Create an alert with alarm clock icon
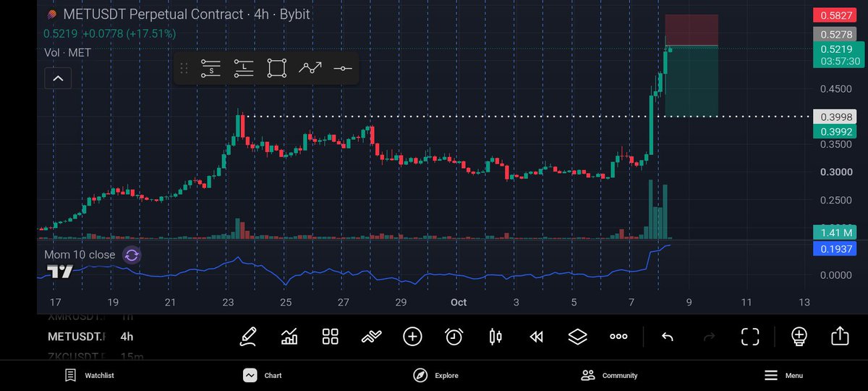This screenshot has height=391, width=868. tap(454, 336)
